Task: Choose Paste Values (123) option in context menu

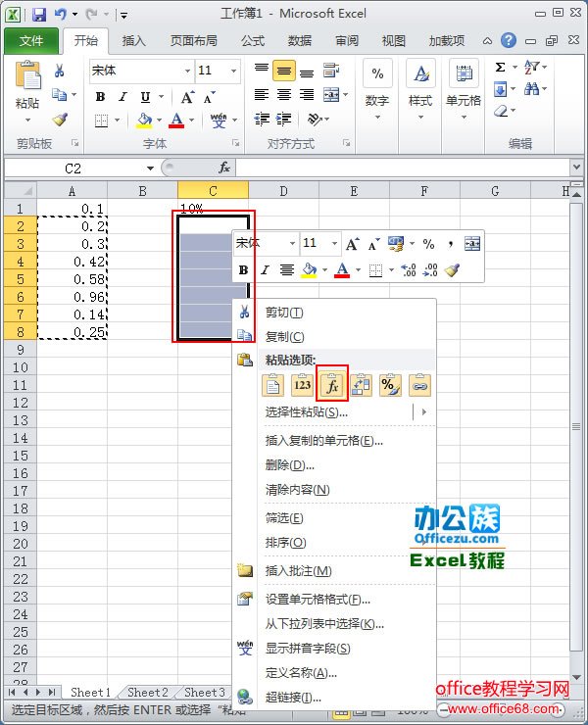Action: coord(302,385)
